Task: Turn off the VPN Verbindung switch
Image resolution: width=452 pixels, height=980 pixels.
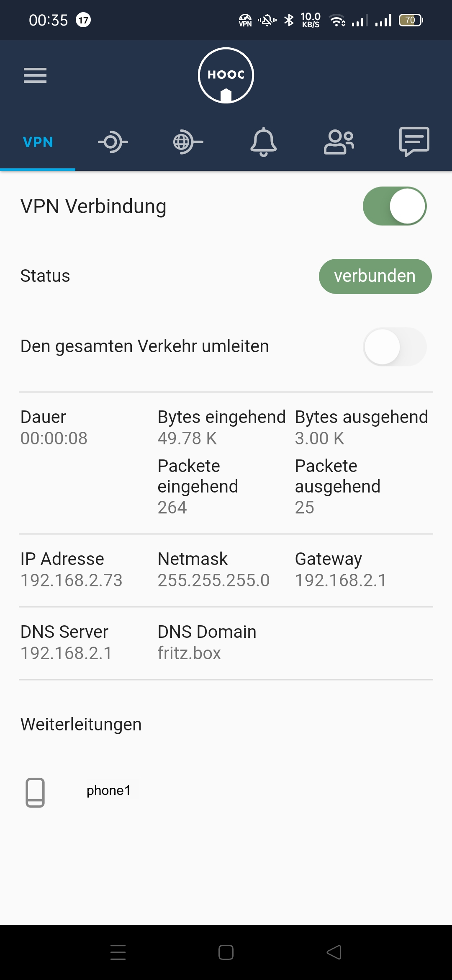Action: (395, 206)
